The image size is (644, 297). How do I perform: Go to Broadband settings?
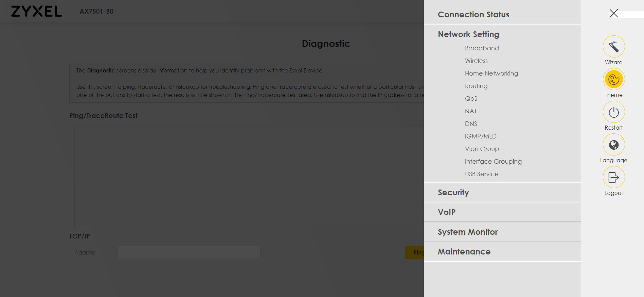coord(482,48)
